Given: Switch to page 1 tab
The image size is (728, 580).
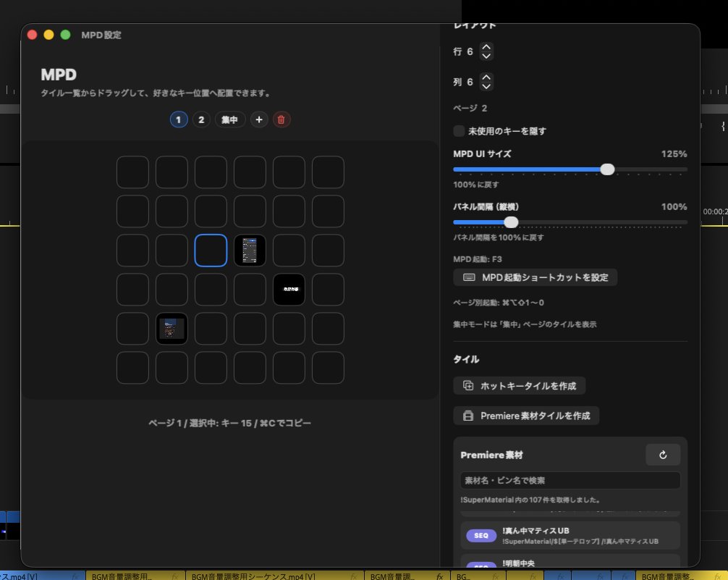Looking at the screenshot, I should click(x=179, y=119).
